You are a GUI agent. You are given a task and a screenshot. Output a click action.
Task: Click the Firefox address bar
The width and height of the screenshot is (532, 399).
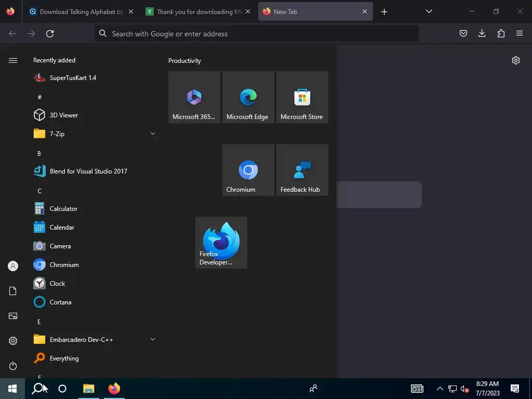tap(257, 34)
